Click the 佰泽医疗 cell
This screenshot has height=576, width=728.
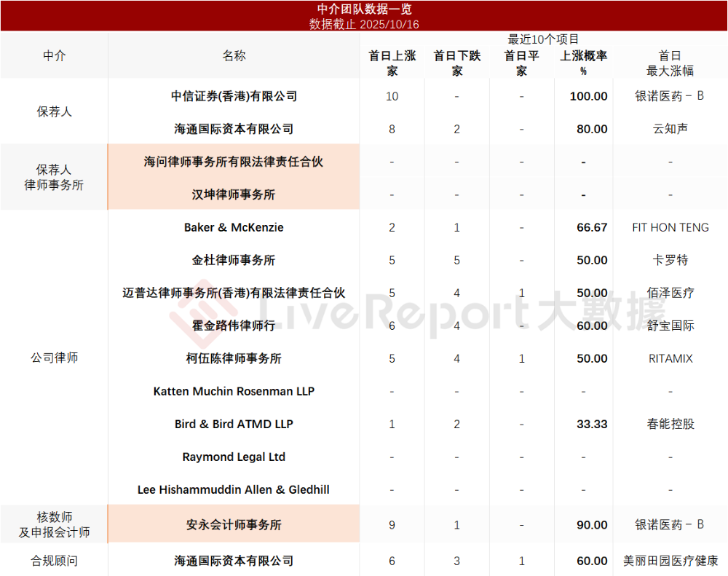pyautogui.click(x=670, y=293)
